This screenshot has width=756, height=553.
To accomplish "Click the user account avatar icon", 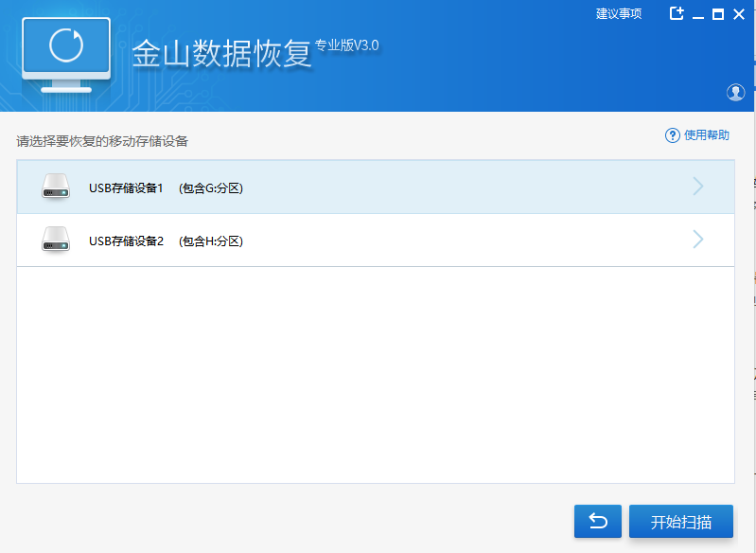I will (x=735, y=92).
